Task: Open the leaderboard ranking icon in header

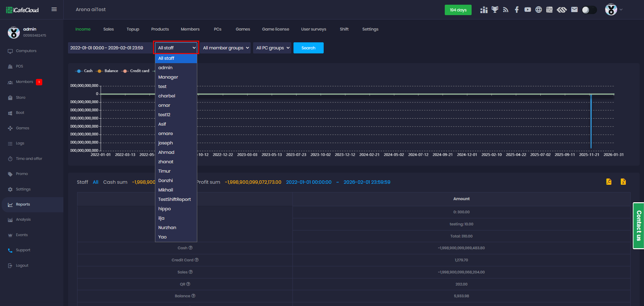Action: (484, 10)
